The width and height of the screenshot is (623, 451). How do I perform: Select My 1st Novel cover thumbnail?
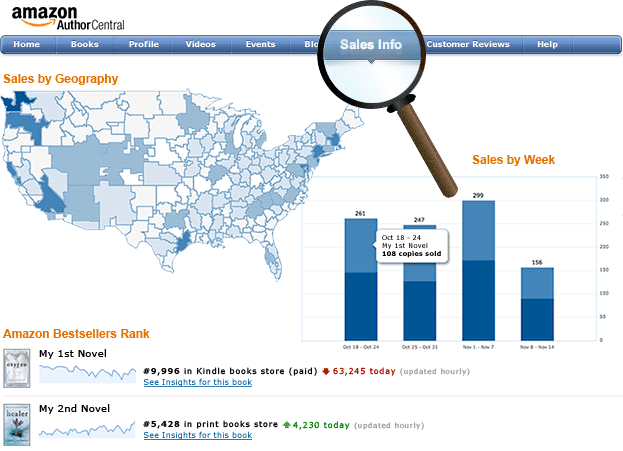[x=17, y=368]
